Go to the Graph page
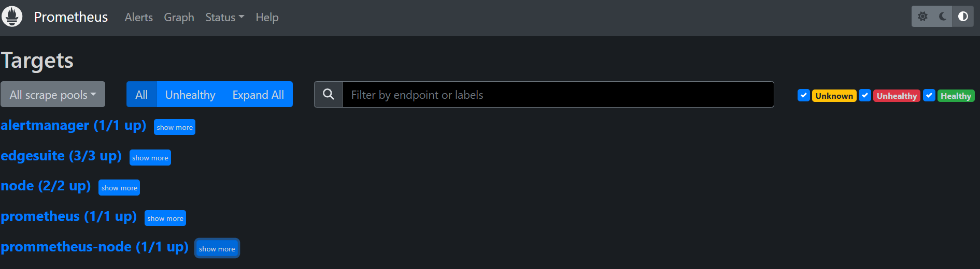The width and height of the screenshot is (980, 269). point(179,18)
